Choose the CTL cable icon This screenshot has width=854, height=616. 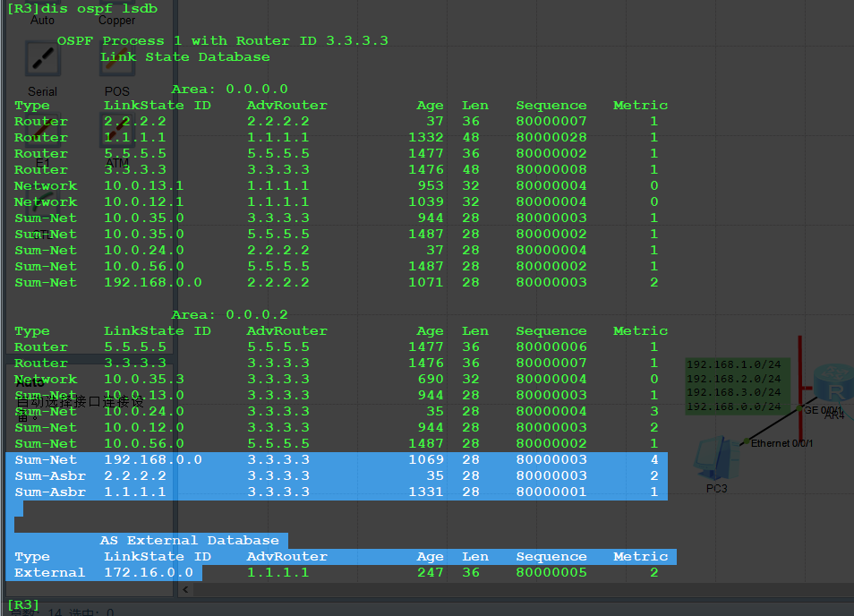(x=42, y=202)
